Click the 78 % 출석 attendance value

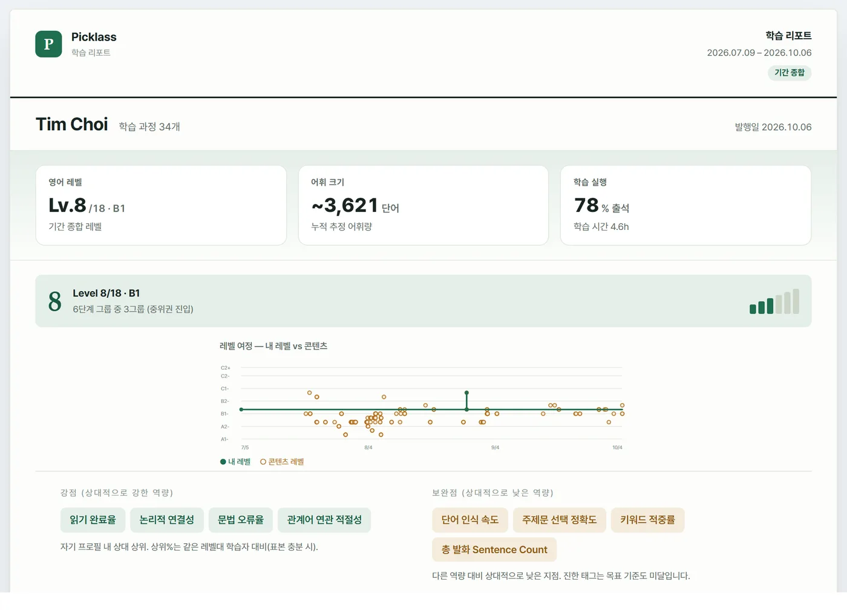coord(601,206)
